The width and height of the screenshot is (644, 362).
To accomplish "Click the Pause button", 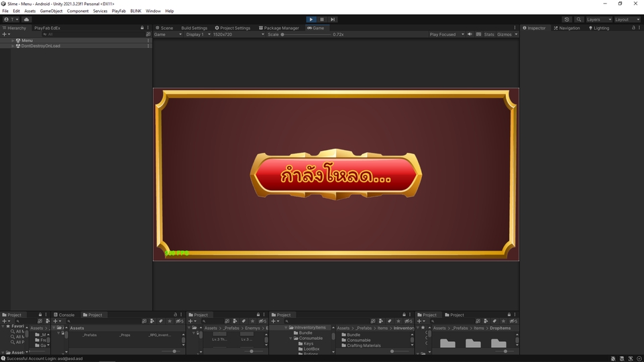I will (322, 19).
